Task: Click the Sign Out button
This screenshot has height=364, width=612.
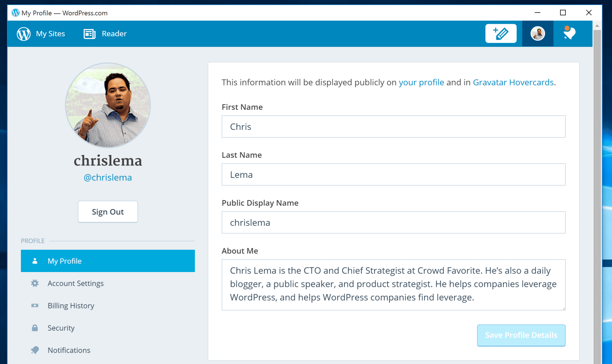Action: point(108,211)
